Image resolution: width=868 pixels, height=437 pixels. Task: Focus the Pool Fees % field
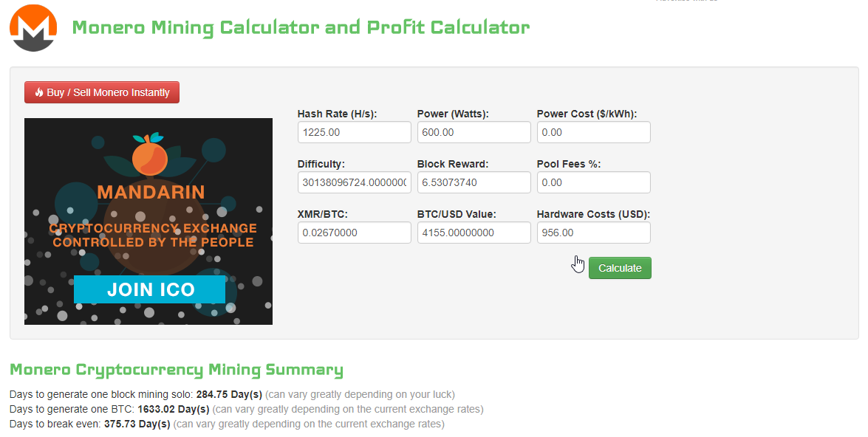[593, 182]
